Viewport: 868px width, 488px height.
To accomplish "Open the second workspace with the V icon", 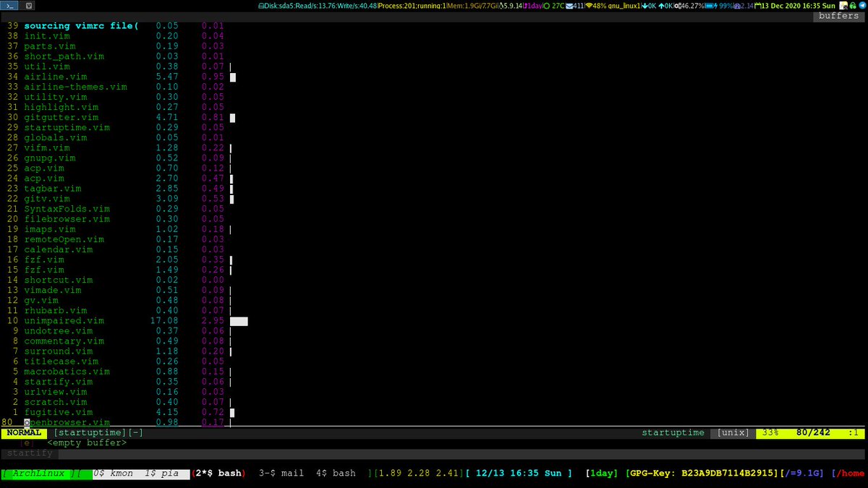I will [x=27, y=6].
